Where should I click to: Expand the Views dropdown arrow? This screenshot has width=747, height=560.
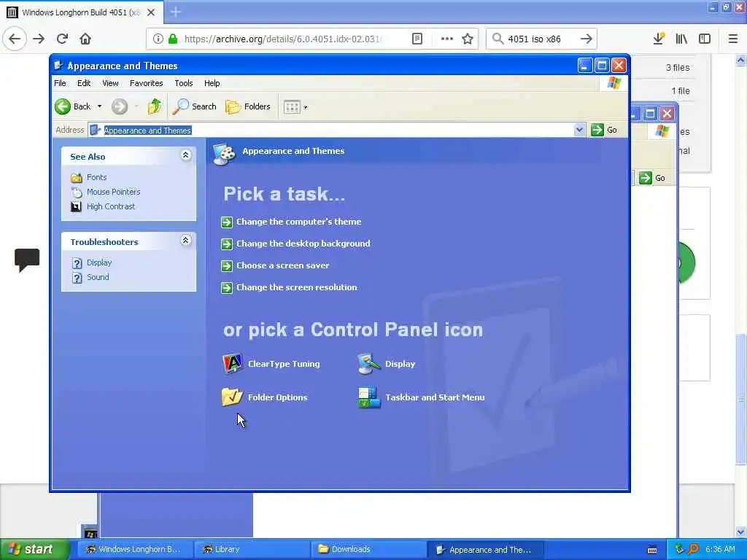coord(306,108)
